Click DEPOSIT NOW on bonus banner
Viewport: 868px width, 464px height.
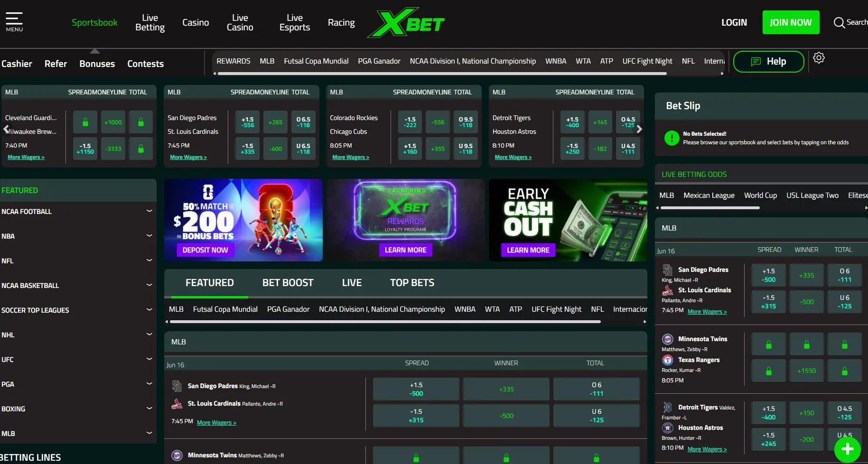point(205,250)
